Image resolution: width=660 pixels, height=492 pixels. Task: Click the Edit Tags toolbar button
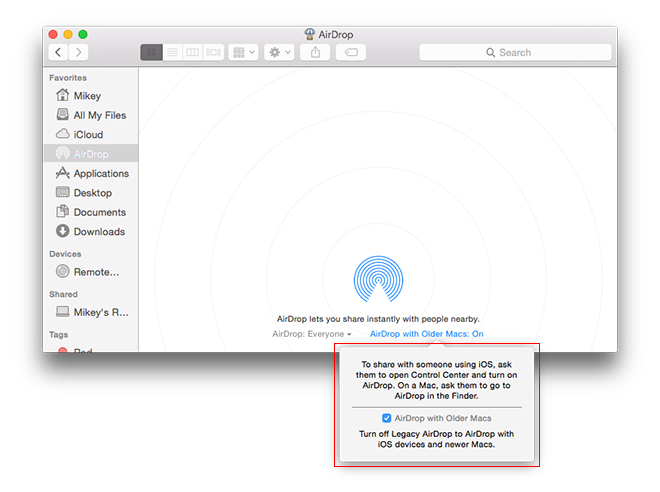point(351,53)
